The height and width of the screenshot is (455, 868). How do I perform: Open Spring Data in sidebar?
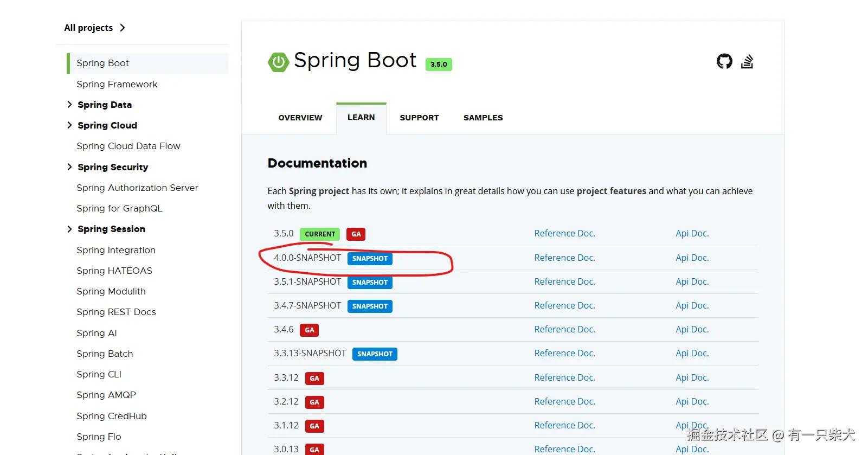coord(105,105)
